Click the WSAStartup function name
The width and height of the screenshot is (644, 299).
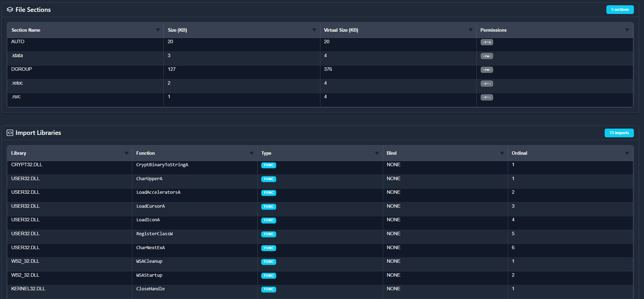149,275
